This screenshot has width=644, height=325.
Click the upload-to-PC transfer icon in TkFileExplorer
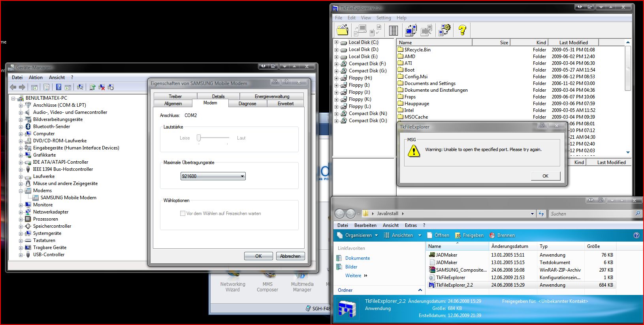click(x=360, y=30)
